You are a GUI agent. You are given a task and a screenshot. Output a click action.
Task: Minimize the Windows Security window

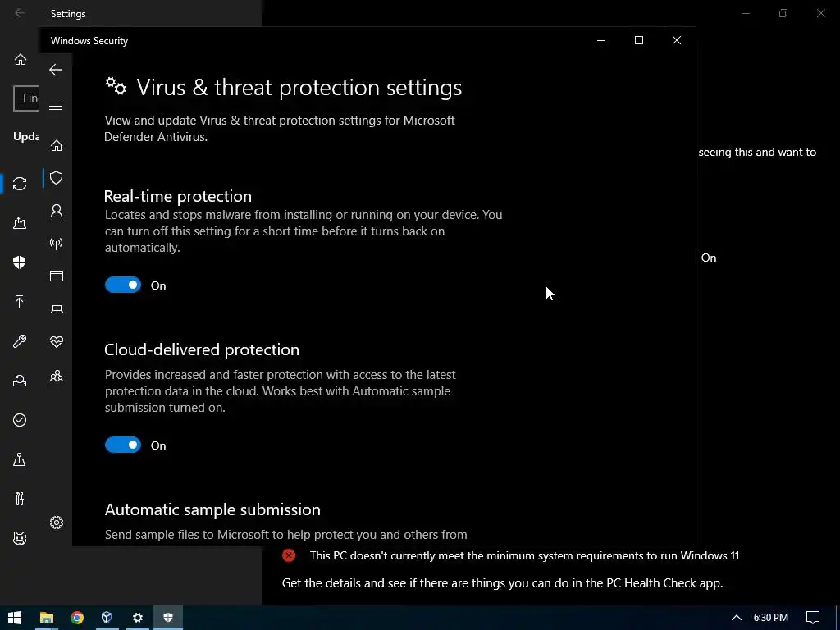(x=601, y=40)
